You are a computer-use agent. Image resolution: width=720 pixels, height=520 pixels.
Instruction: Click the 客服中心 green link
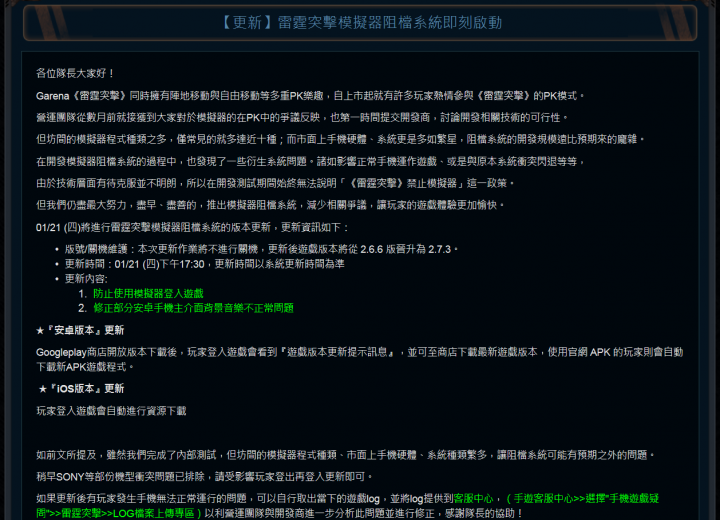pos(473,498)
